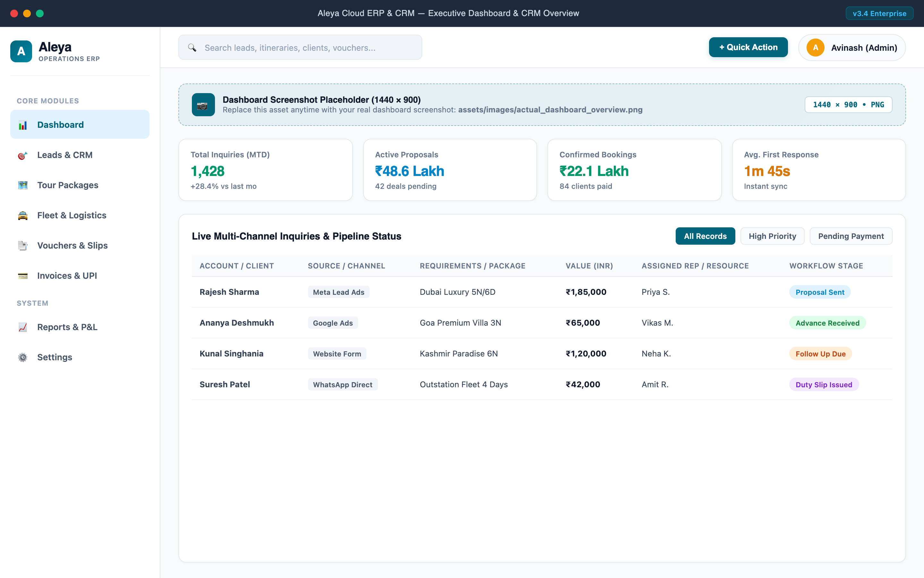Open Avinash (Admin) profile menu
924x578 pixels.
coord(852,48)
